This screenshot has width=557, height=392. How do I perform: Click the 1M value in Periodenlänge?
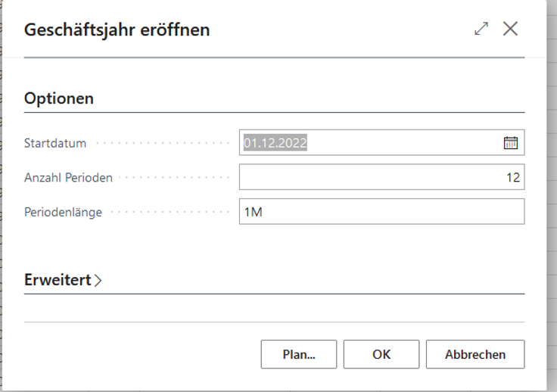253,212
